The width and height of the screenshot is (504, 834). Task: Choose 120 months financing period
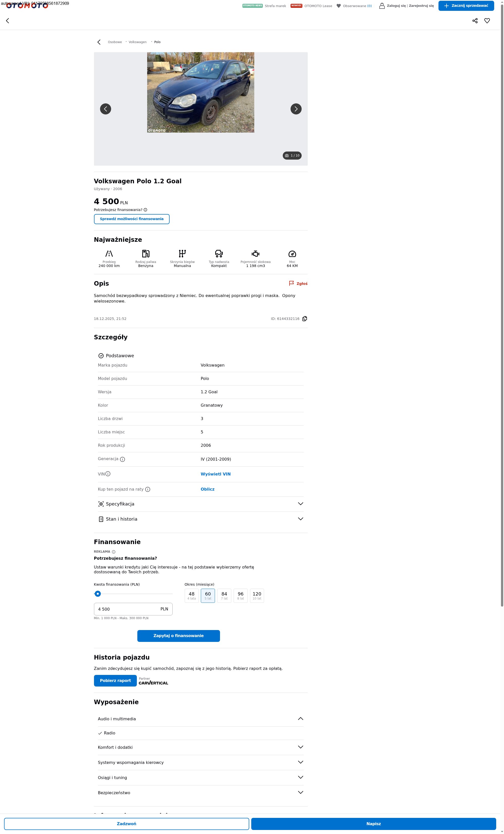coord(257,595)
